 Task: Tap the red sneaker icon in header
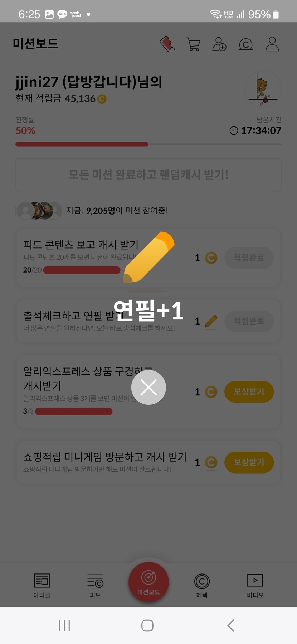(167, 44)
